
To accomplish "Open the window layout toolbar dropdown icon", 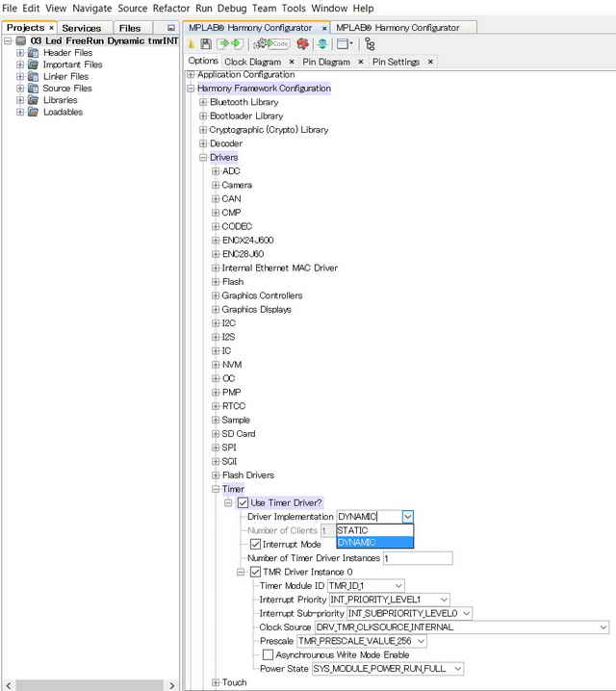I will point(345,44).
